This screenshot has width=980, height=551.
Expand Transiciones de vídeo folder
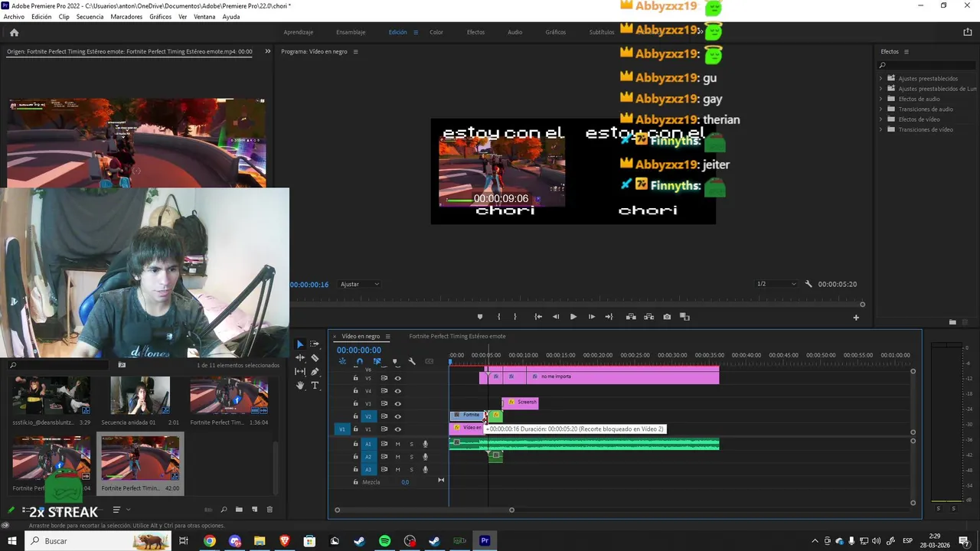click(880, 129)
